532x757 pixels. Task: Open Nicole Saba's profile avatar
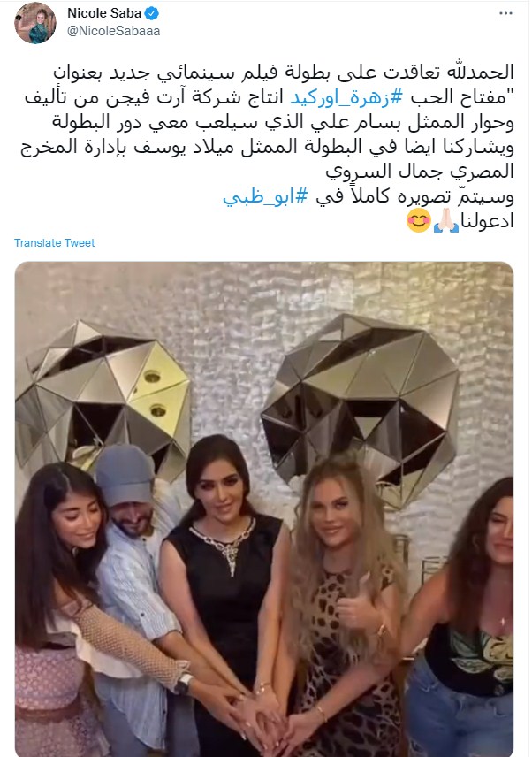35,22
